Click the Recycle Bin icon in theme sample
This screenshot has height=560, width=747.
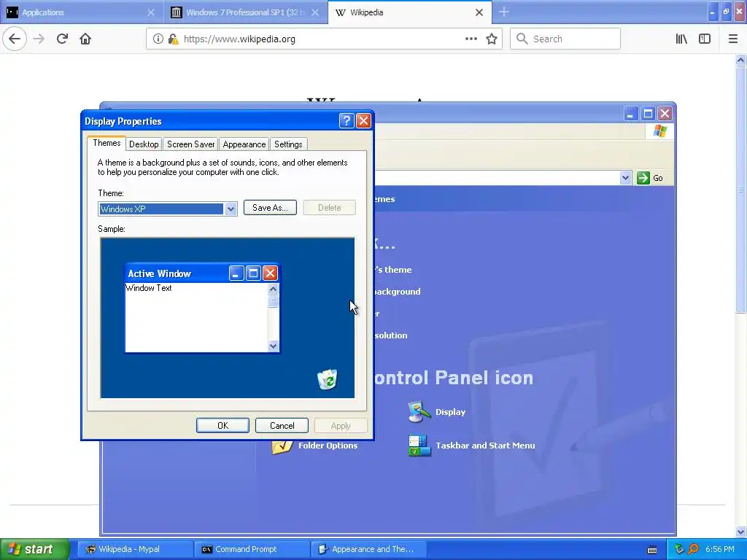click(x=328, y=379)
